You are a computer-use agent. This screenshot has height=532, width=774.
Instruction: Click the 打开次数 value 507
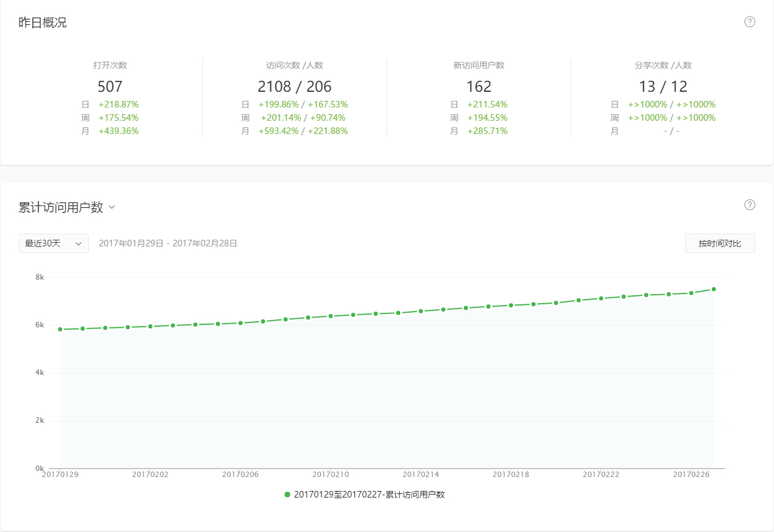click(110, 86)
